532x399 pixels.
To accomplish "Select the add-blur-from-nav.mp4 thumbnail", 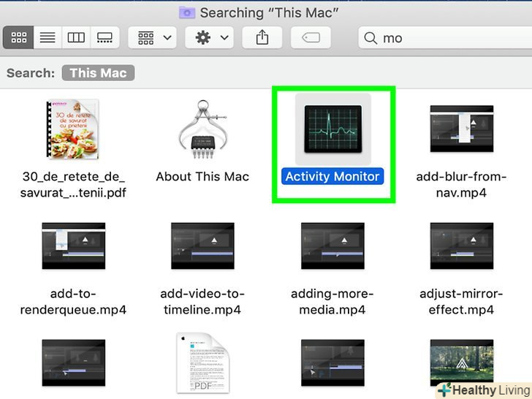I will (x=462, y=129).
